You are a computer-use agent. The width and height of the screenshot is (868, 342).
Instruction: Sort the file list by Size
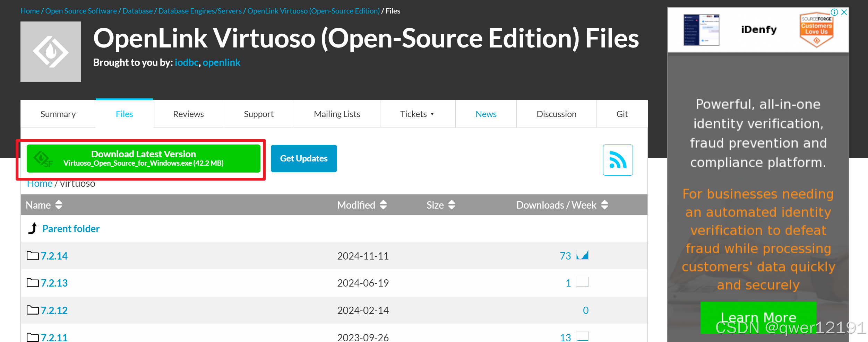point(441,205)
